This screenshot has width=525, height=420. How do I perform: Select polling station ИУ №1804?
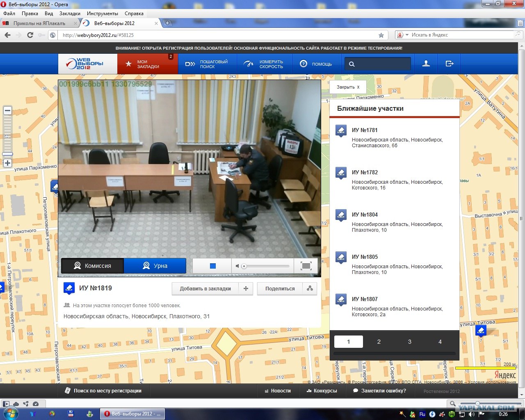365,215
